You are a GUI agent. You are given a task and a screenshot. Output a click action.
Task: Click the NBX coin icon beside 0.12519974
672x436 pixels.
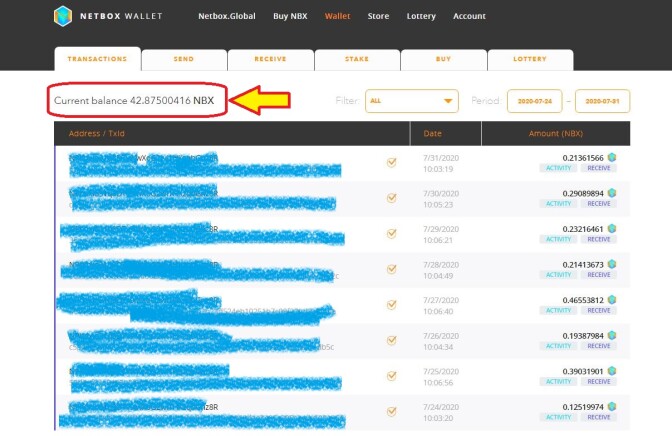pos(612,406)
